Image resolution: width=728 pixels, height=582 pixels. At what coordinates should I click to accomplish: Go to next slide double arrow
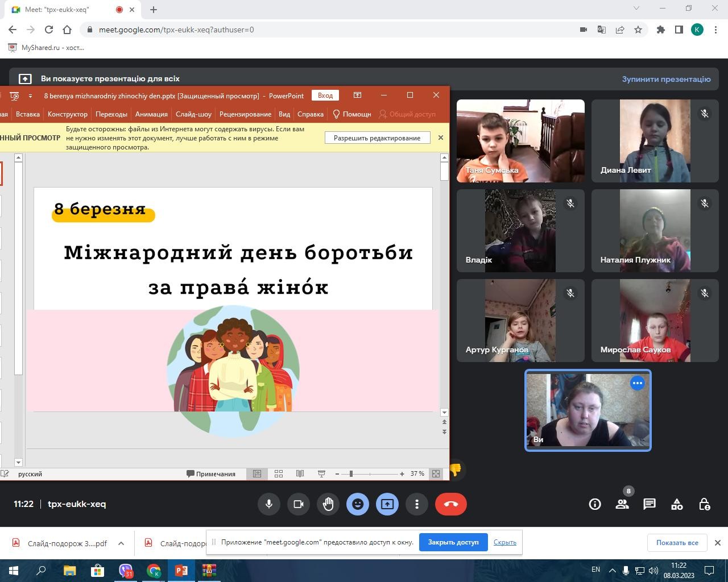444,432
